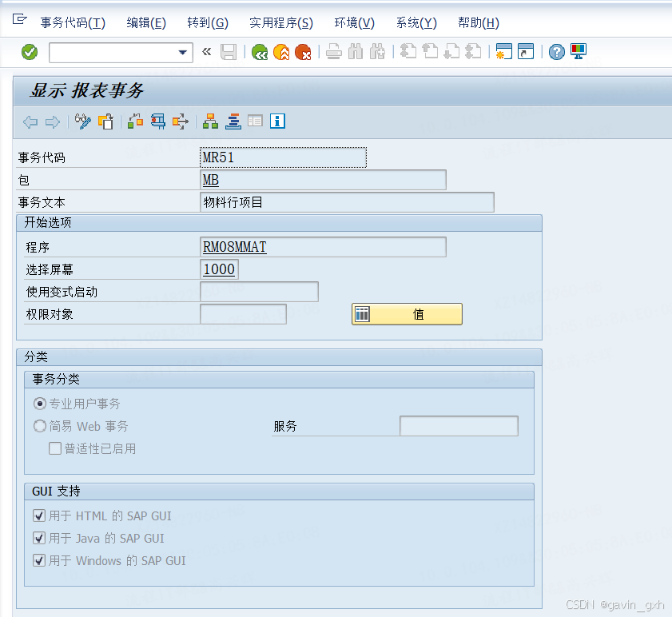
Task: Click the Last Page icon
Action: (x=473, y=52)
